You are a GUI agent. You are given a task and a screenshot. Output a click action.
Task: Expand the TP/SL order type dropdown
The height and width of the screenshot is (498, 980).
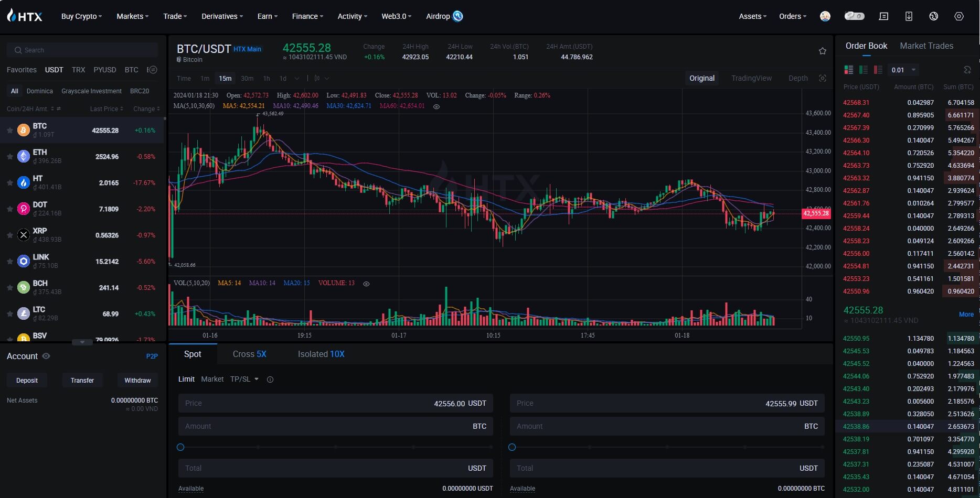(244, 379)
